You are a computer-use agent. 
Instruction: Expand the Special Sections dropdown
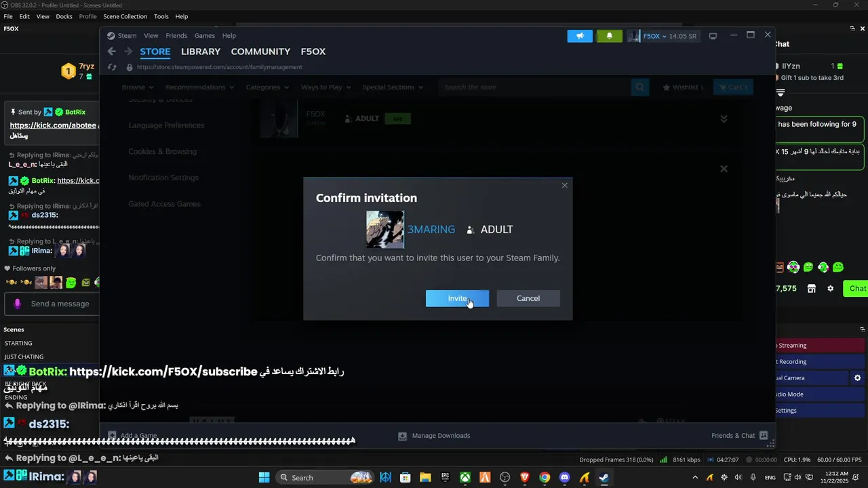[393, 87]
